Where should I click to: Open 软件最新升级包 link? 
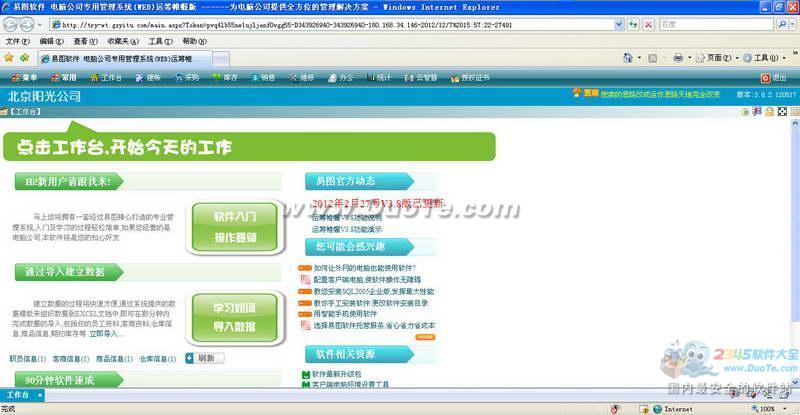click(336, 374)
